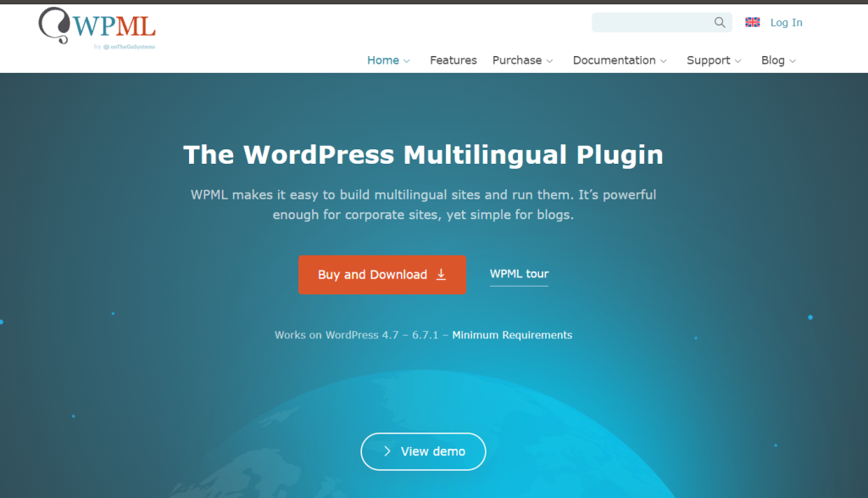868x498 pixels.
Task: Click the chevron next to Home
Action: (406, 61)
